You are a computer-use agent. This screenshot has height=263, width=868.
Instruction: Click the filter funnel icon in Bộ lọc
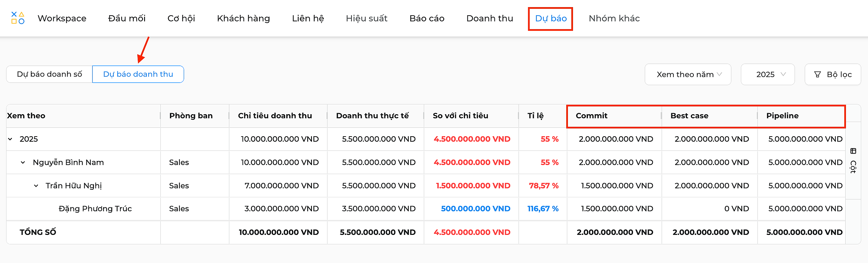tap(817, 75)
